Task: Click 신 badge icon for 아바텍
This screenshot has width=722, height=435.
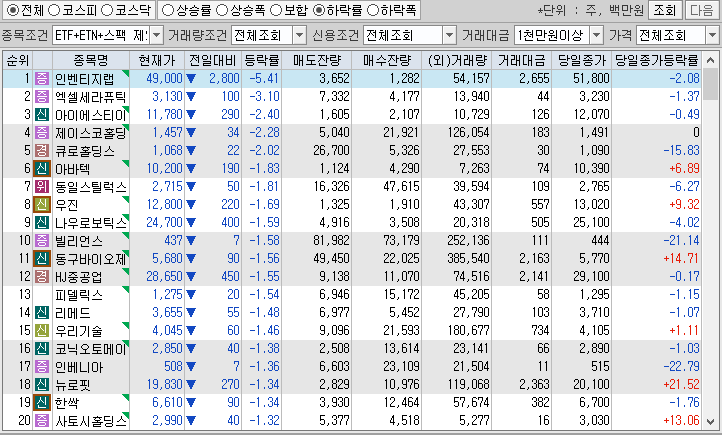Action: [x=42, y=168]
